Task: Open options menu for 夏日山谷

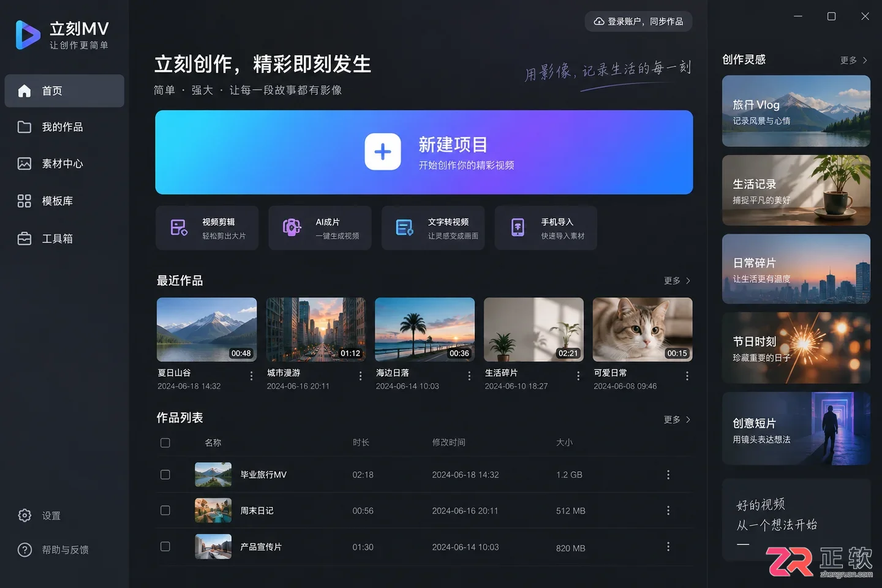Action: click(251, 376)
